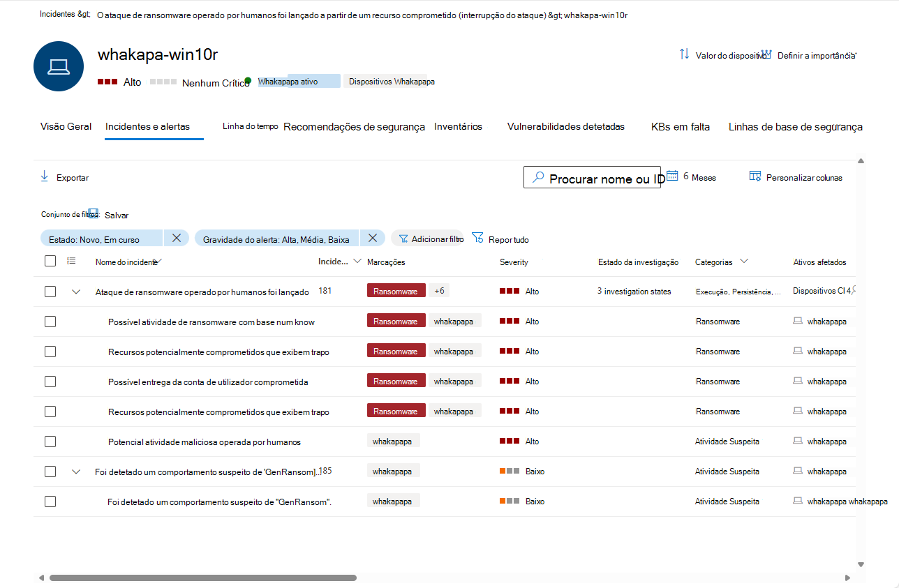Click the grouping list icon in header
This screenshot has height=588, width=899.
point(71,261)
